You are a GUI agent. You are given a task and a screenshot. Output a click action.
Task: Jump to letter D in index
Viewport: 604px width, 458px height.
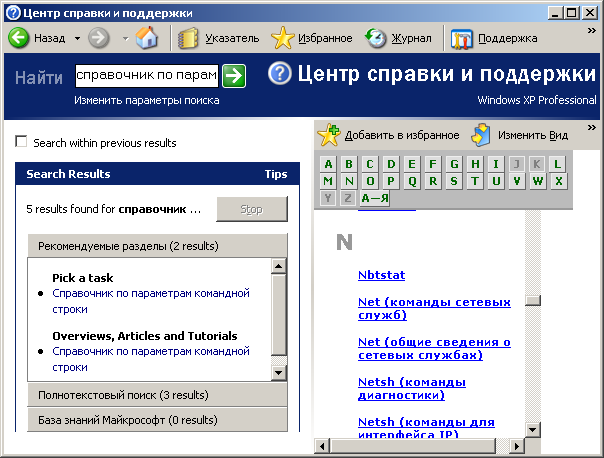tap(391, 164)
